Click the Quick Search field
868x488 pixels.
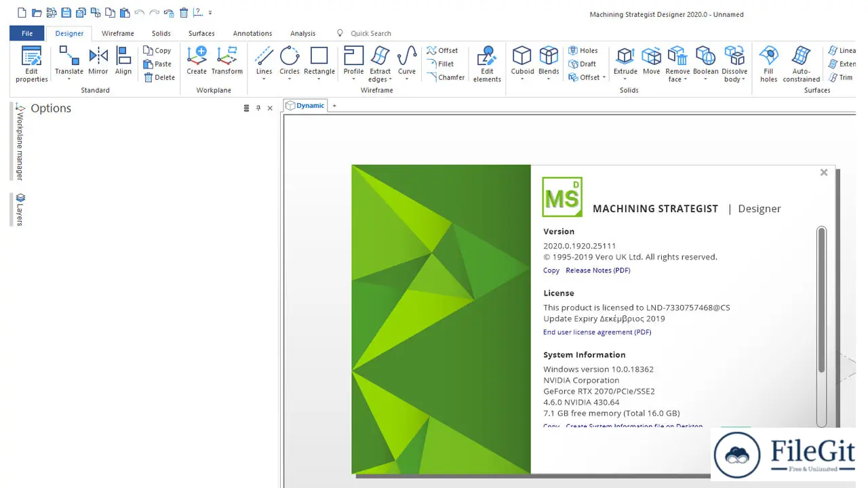370,33
